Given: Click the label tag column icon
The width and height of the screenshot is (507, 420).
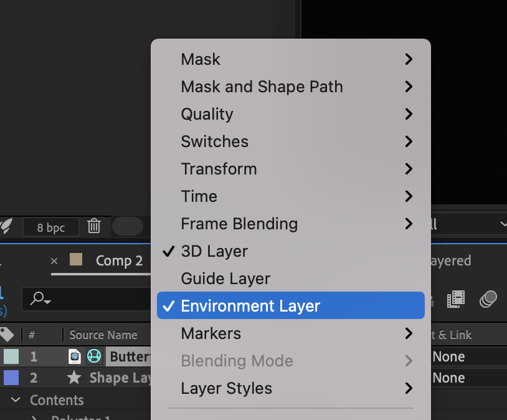Looking at the screenshot, I should point(7,335).
